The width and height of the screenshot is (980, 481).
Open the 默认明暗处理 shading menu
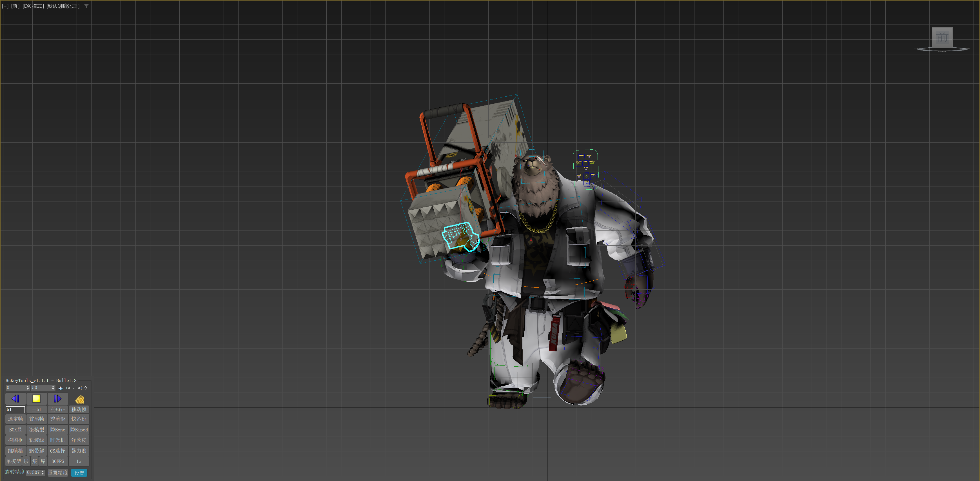click(63, 6)
